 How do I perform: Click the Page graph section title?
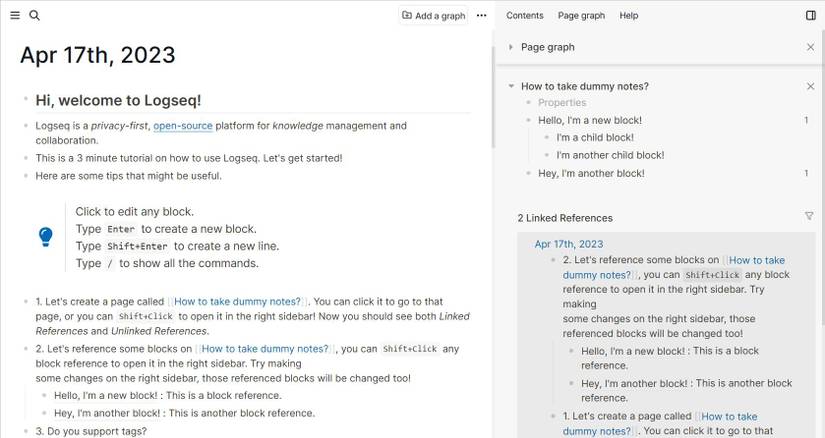[x=548, y=47]
